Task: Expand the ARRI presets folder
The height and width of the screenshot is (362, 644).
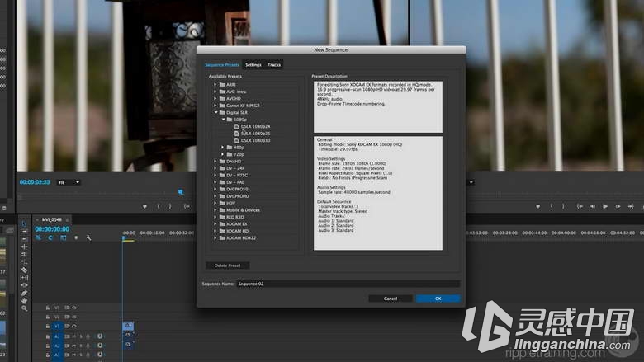Action: point(215,84)
